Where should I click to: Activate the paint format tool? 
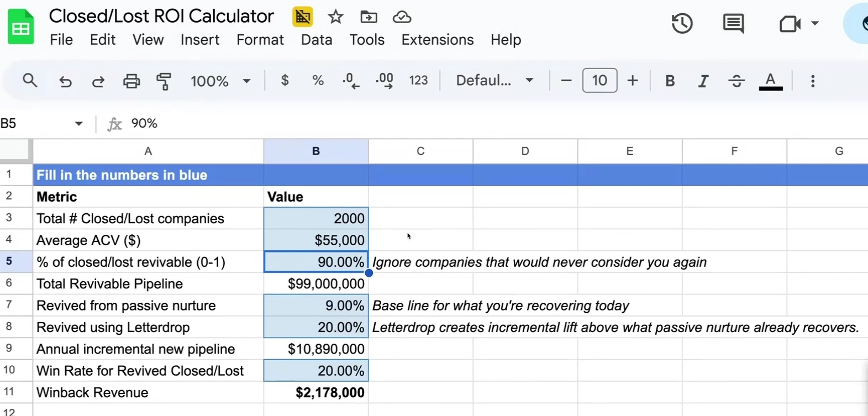164,81
